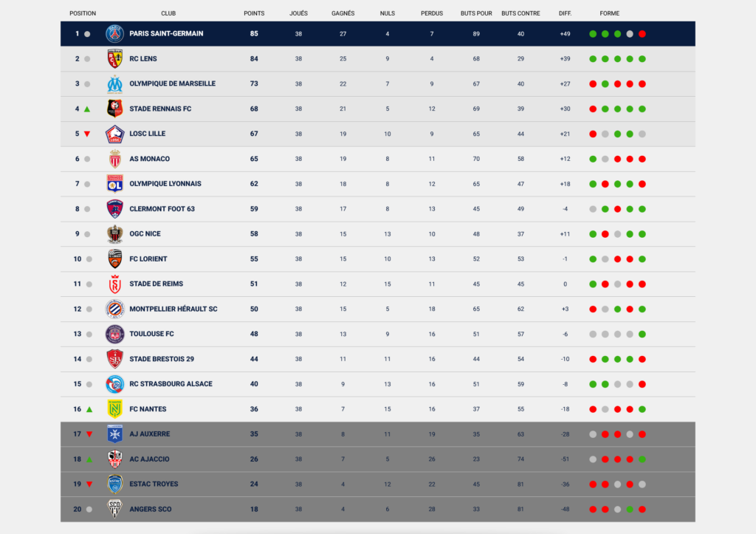The image size is (756, 534).
Task: Click the Angers SCO club logo
Action: point(114,509)
